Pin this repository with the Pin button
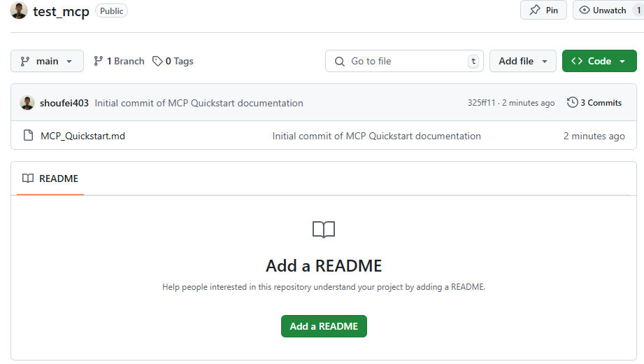 point(543,10)
